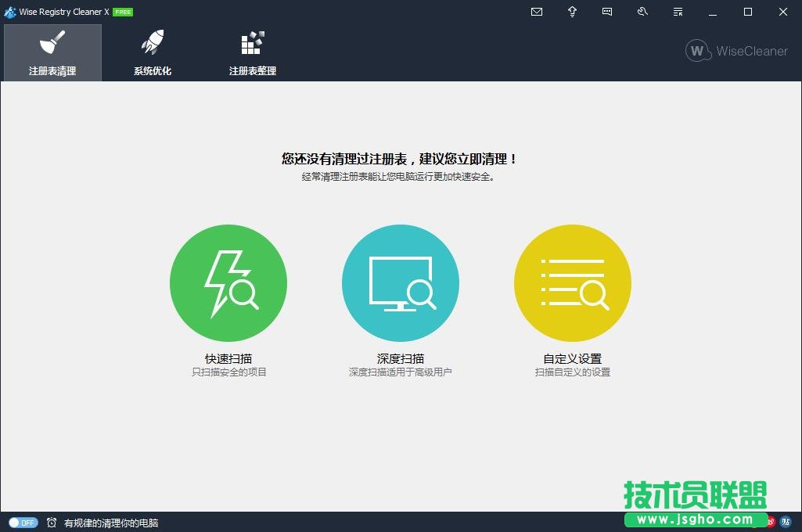Open settings via the wrench icon
Screen dimensions: 802x532
(x=642, y=12)
